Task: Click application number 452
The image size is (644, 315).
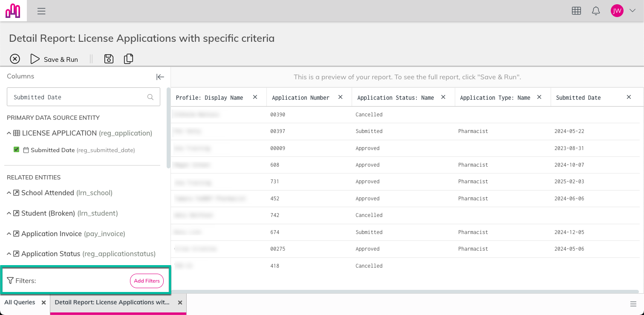Action: click(x=274, y=199)
